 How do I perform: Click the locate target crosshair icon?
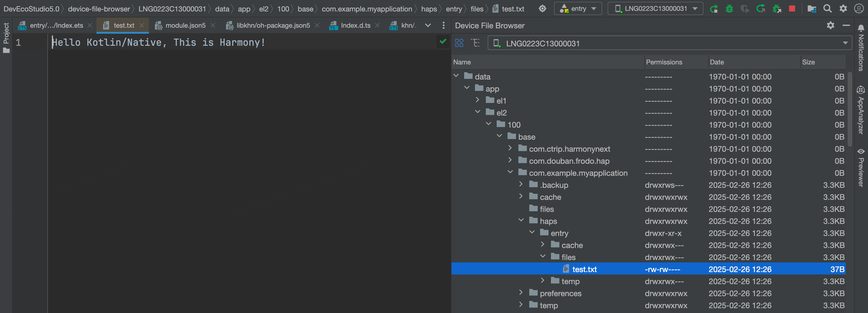(542, 9)
